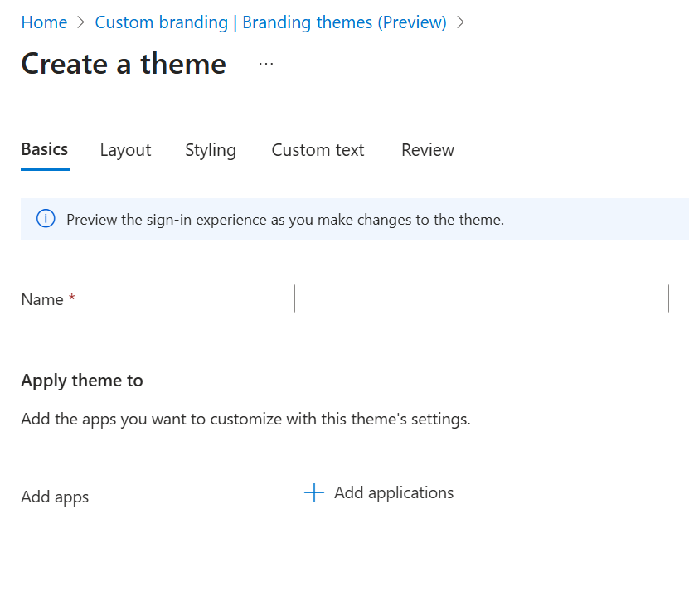Click the Add applications text
The image size is (689, 616).
coord(394,492)
